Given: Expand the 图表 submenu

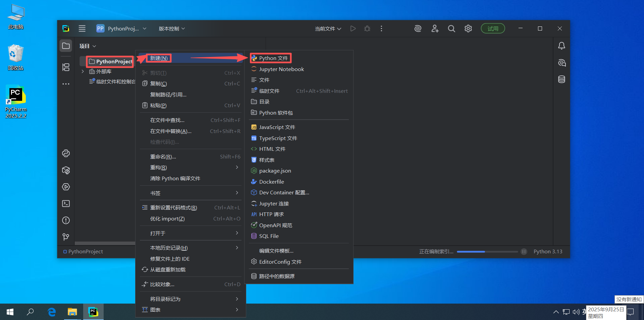Looking at the screenshot, I should 191,310.
